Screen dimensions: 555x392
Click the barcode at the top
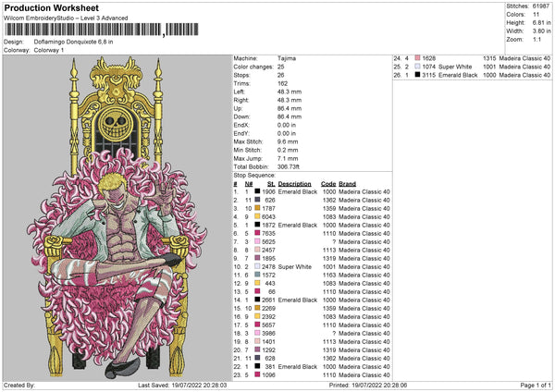click(x=102, y=30)
